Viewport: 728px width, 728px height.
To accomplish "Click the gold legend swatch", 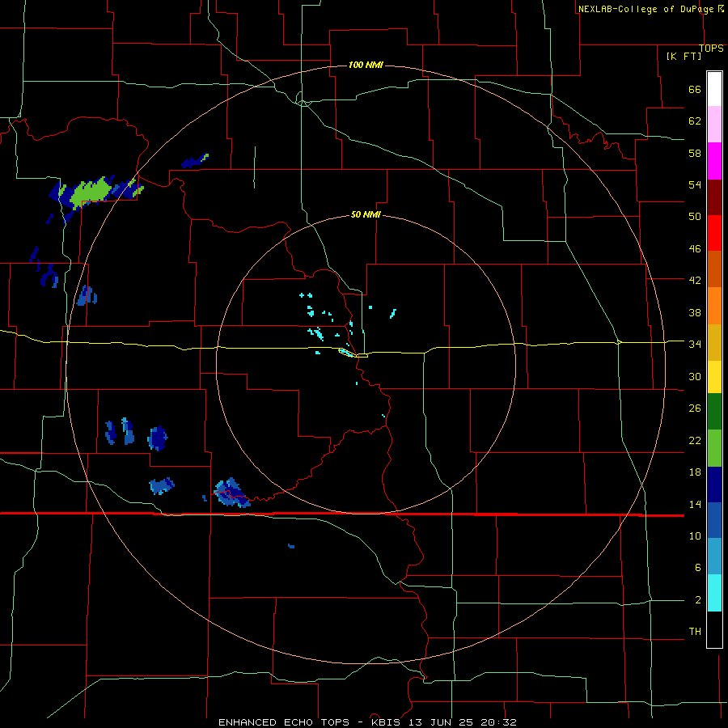I will click(x=714, y=342).
